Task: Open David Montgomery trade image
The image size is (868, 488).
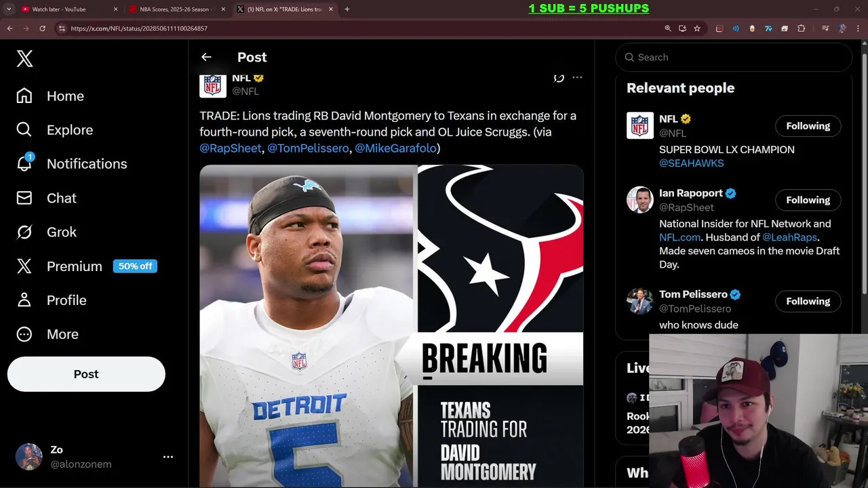Action: [391, 325]
